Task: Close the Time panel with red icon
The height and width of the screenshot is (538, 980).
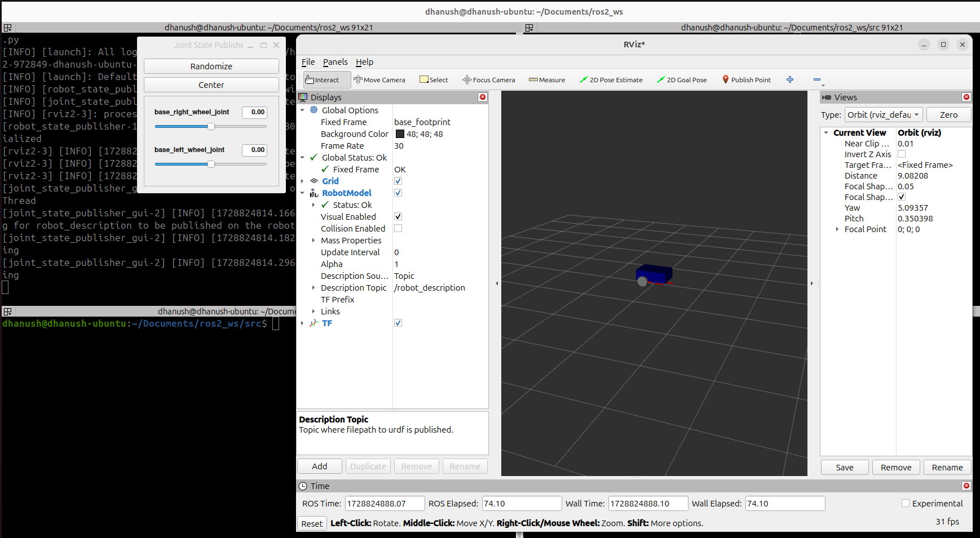Action: [x=966, y=486]
